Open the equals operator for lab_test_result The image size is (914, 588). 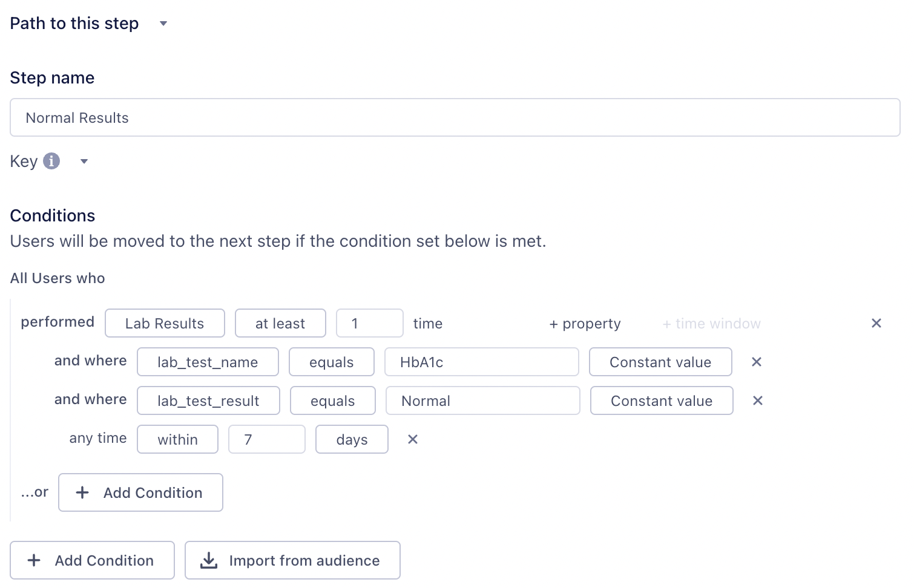click(x=332, y=401)
